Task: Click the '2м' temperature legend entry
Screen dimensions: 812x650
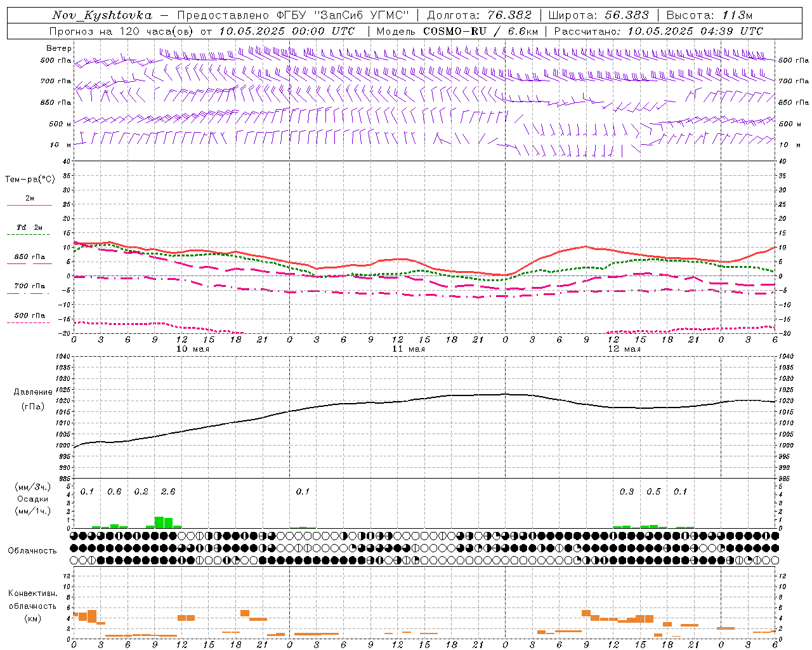Action: click(30, 198)
